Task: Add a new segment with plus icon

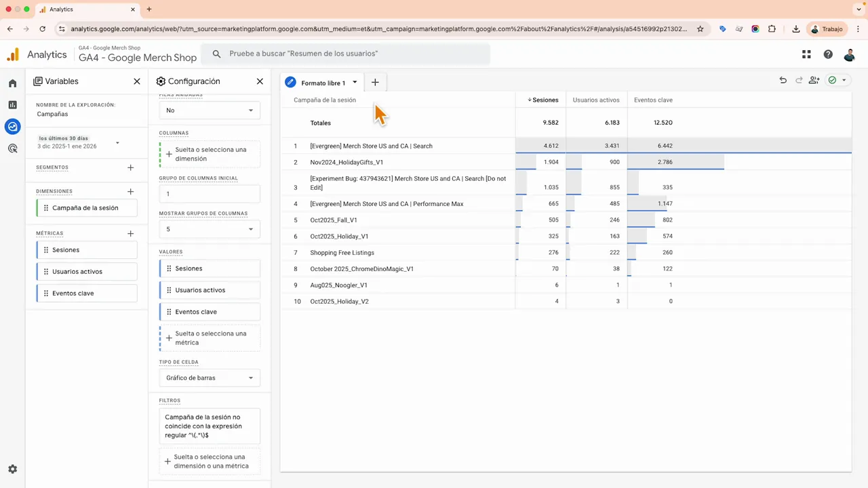Action: (x=131, y=167)
